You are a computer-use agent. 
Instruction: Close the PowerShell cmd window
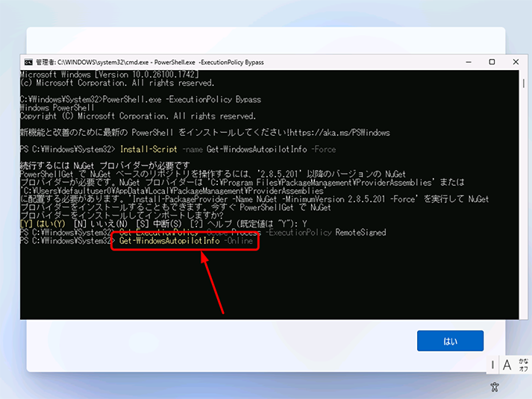click(x=516, y=62)
